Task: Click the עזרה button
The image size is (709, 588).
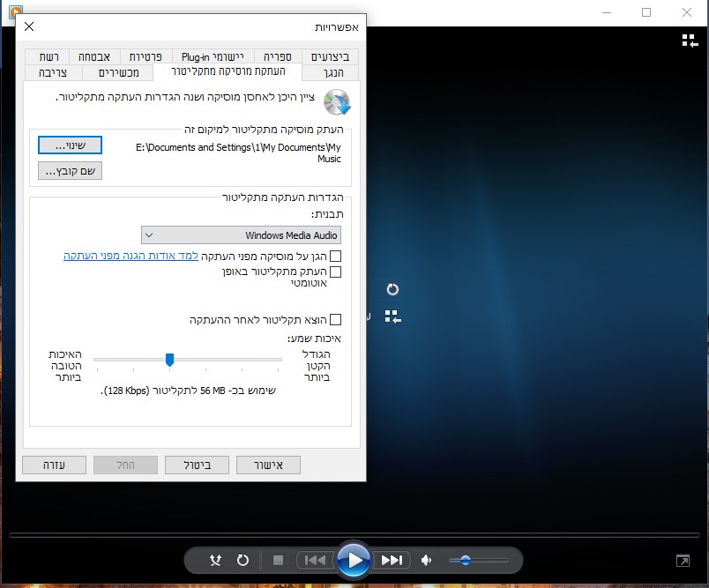Action: tap(55, 465)
